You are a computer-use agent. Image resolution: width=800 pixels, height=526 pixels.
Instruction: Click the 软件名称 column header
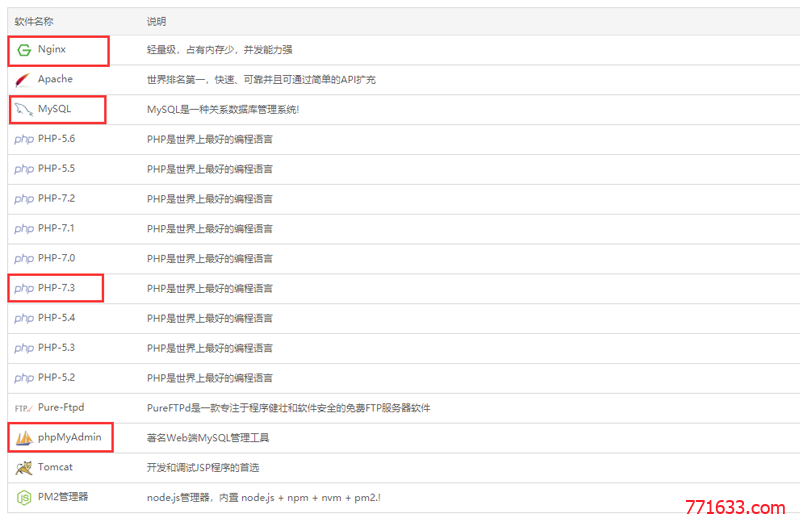34,21
